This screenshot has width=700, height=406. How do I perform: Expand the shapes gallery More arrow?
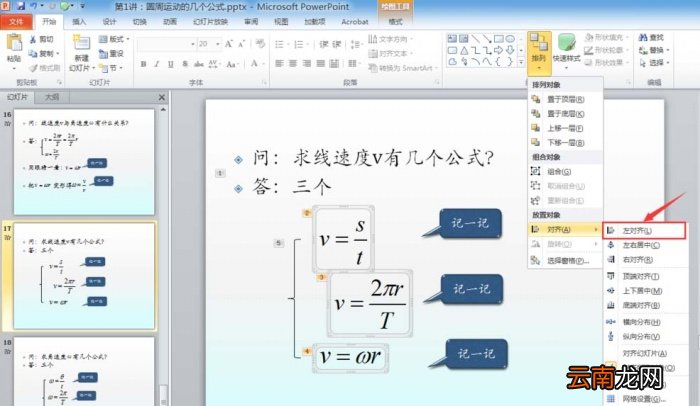tap(521, 63)
